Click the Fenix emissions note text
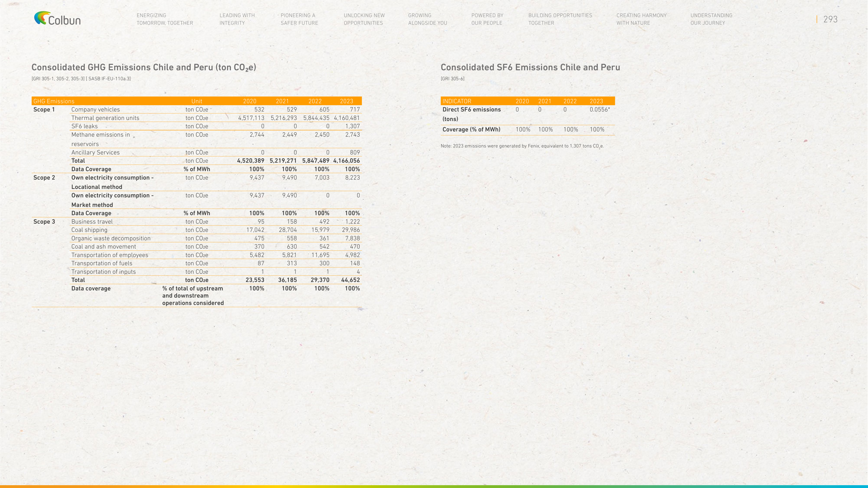The width and height of the screenshot is (868, 488). [x=522, y=146]
